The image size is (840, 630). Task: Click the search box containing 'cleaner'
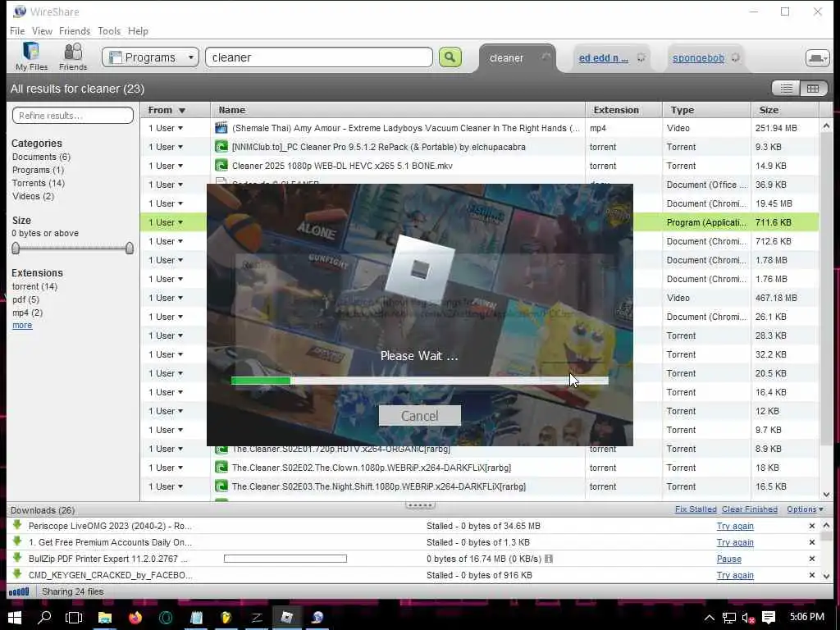coord(319,57)
